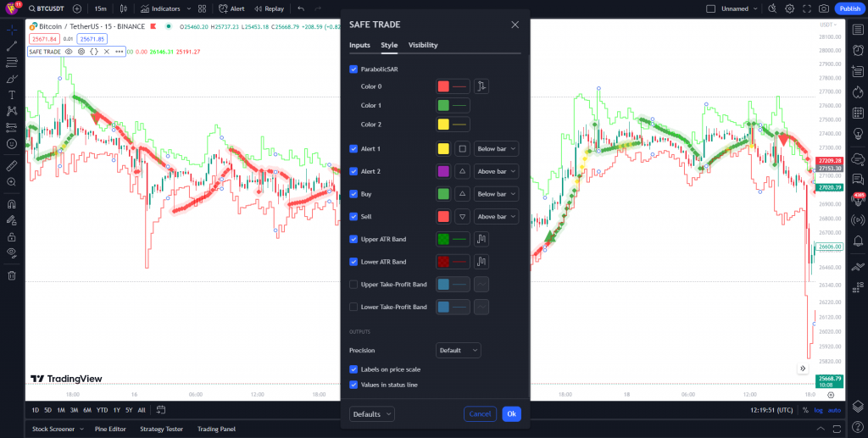Switch to the Visibility tab
The image size is (868, 438).
[423, 45]
